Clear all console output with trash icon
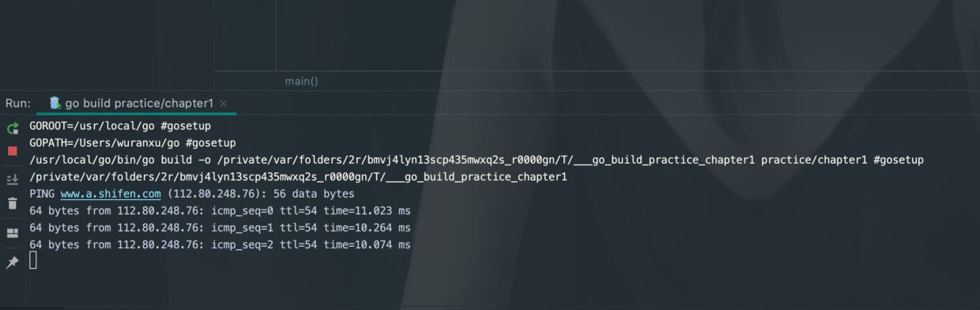This screenshot has width=980, height=310. 12,204
